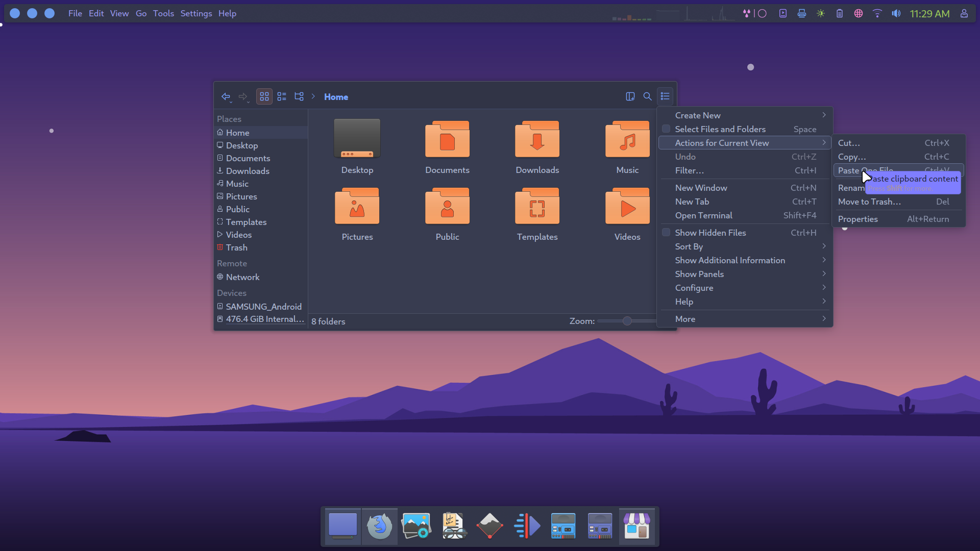Screen dimensions: 980x551
Task: Open the Network location in sidebar
Action: point(242,277)
